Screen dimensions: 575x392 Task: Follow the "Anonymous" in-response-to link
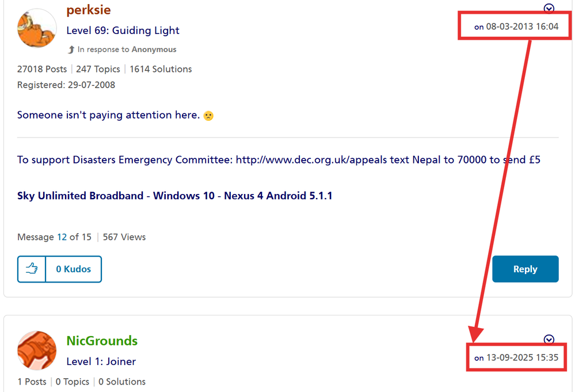pos(154,50)
